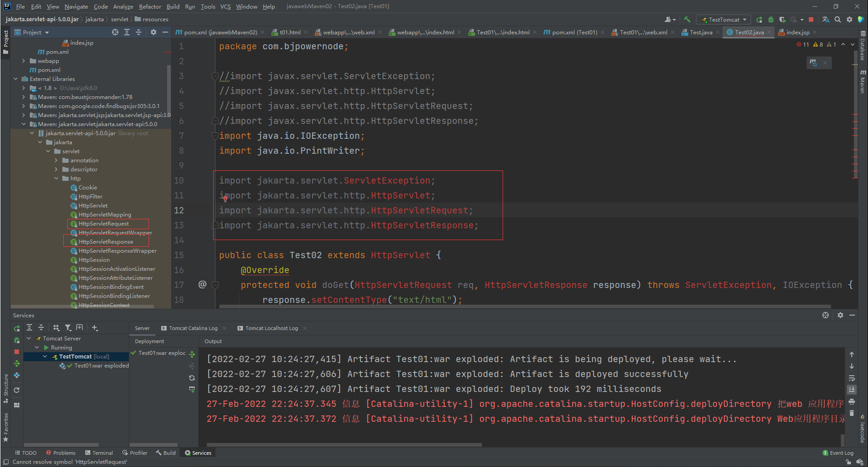Debug TestTomcat with the bug icon
Viewport: 868px width, 467px height.
pos(771,19)
